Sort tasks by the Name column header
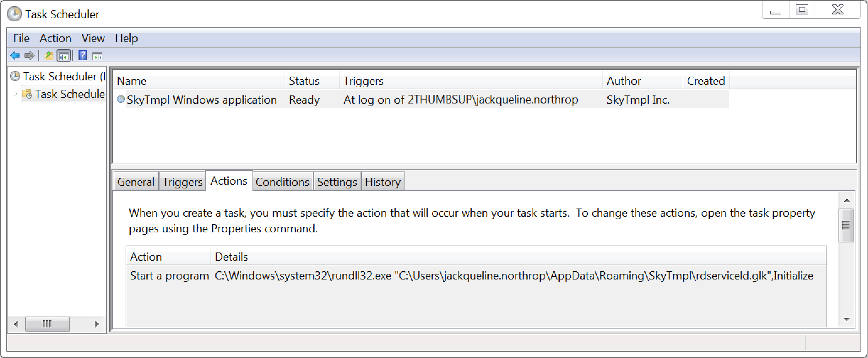Viewport: 868px width, 358px height. click(199, 81)
